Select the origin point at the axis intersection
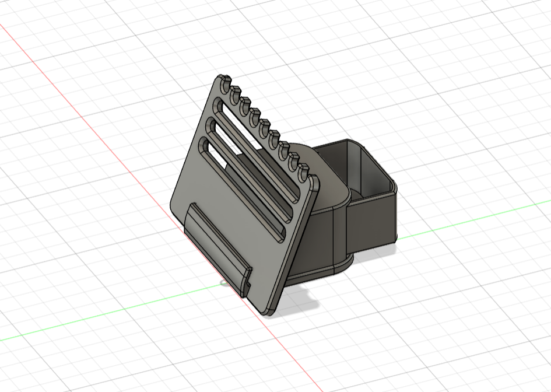551x392 pixels. [224, 283]
